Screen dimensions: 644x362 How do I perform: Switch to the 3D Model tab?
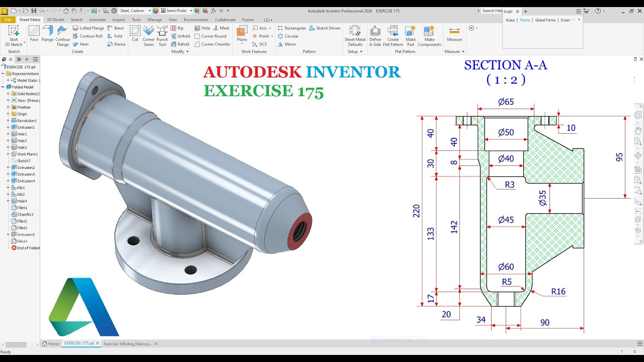click(x=55, y=20)
